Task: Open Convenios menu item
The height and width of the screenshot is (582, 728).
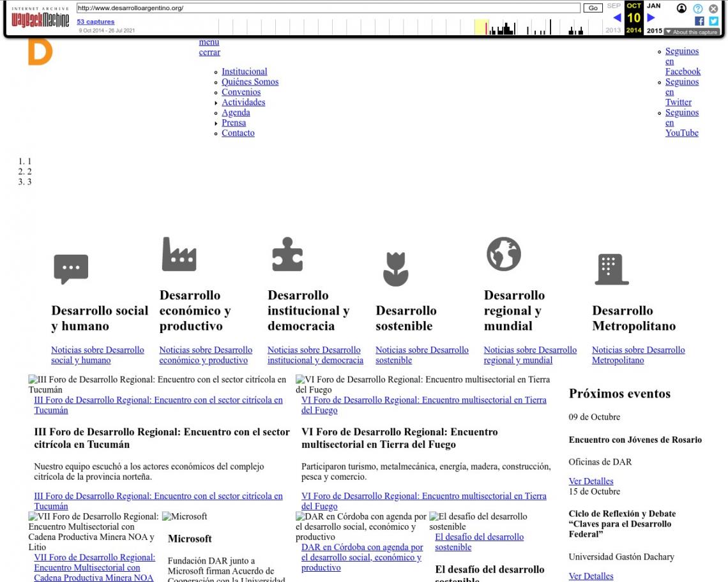Action: pos(241,92)
